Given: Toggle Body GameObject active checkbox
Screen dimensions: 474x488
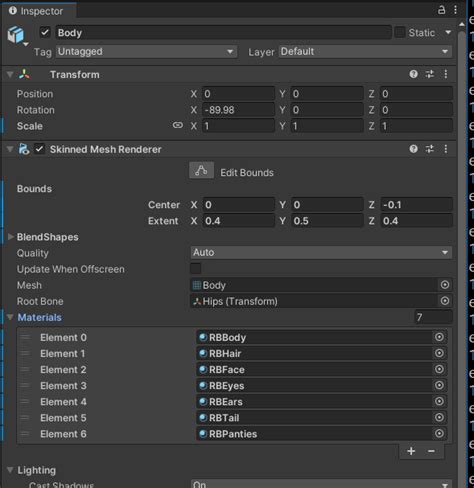Looking at the screenshot, I should pyautogui.click(x=45, y=32).
